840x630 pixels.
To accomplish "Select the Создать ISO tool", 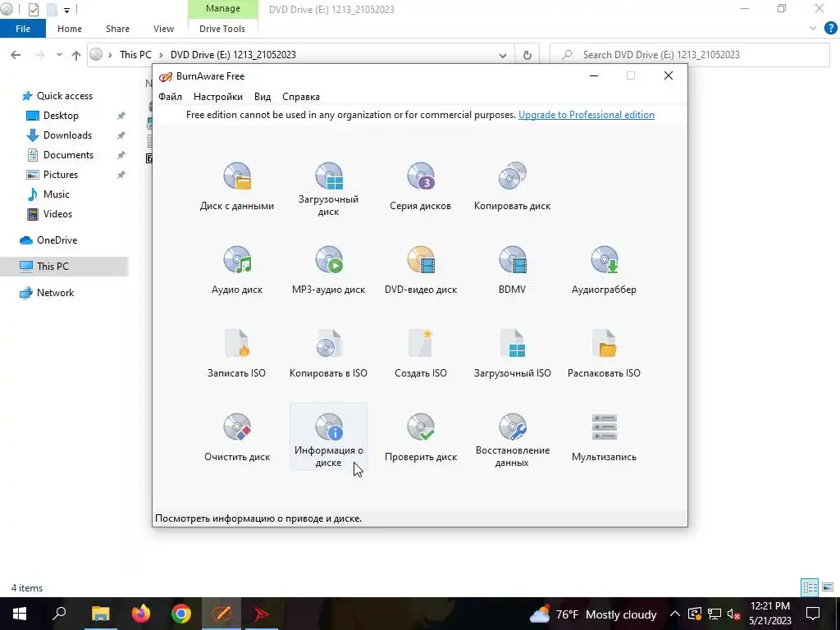I will coord(421,354).
